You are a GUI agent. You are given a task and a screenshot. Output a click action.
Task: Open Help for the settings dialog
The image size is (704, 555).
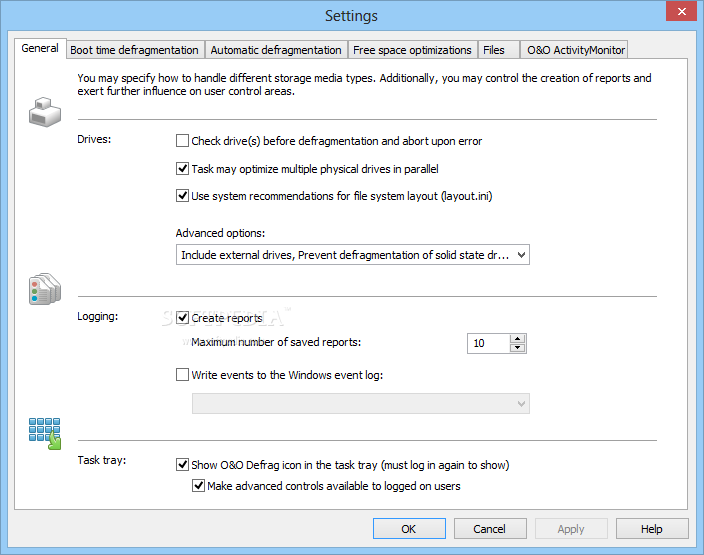652,529
